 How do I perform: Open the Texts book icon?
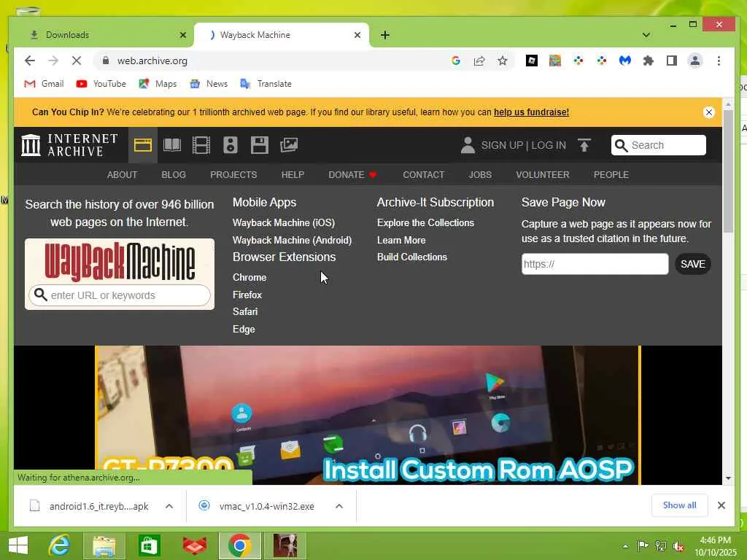pos(172,145)
